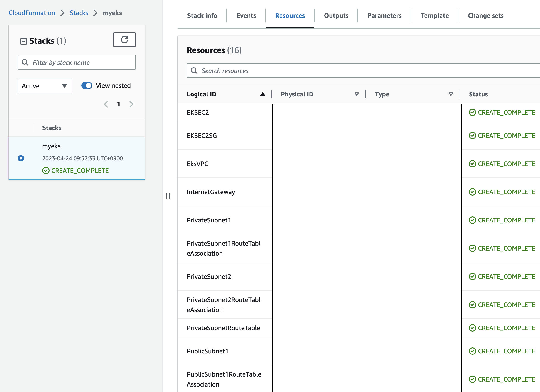The height and width of the screenshot is (392, 540).
Task: Open the Change sets tab
Action: click(485, 16)
